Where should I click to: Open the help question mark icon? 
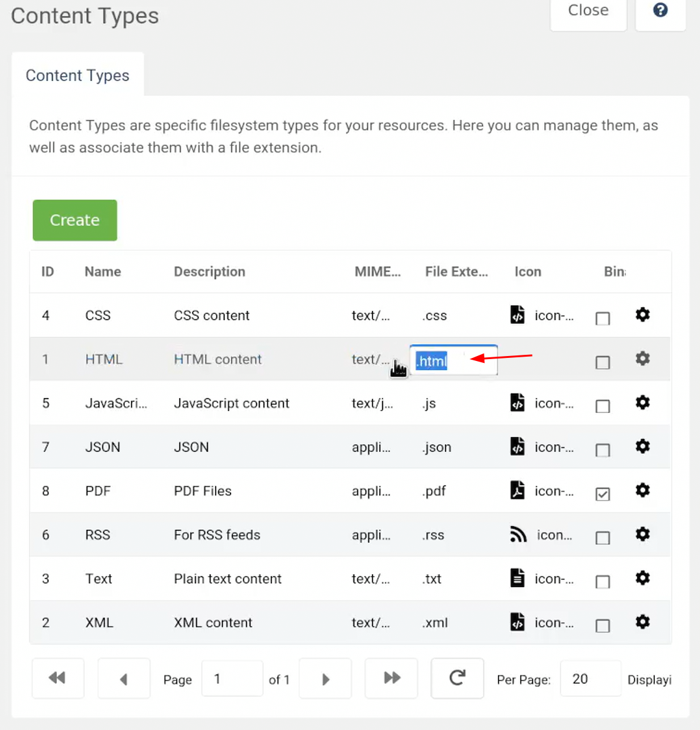[x=660, y=11]
